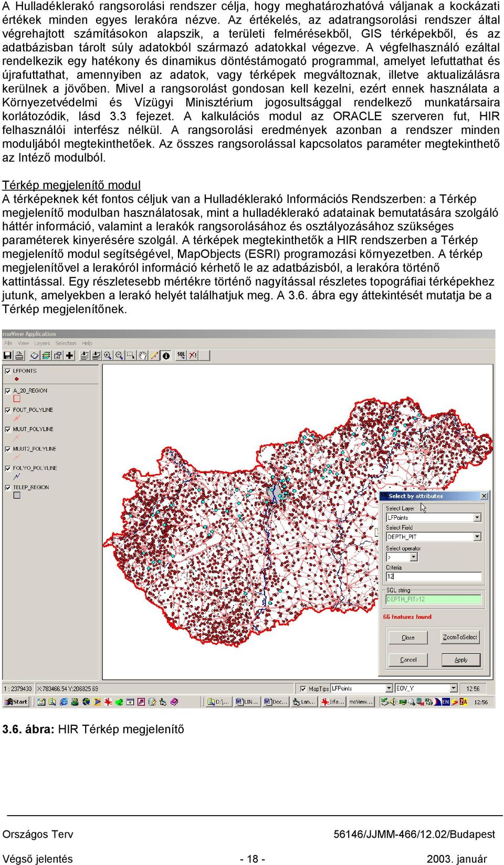Click the MUUT_POLYLINE line symbol
This screenshot has width=504, height=865.
[x=17, y=437]
